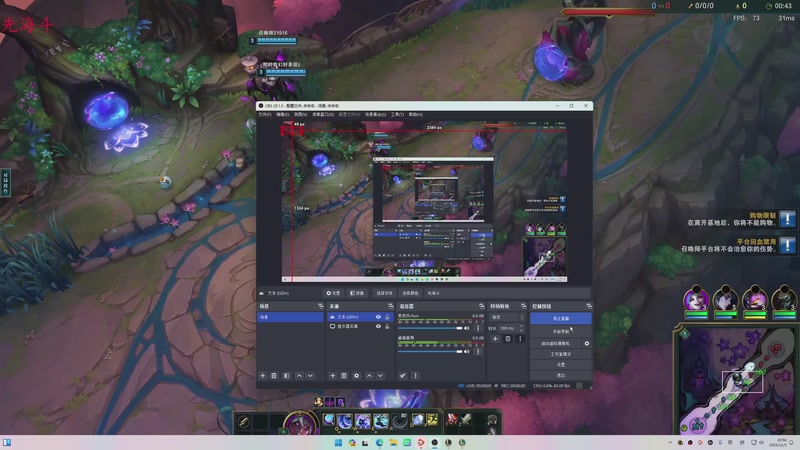This screenshot has width=800, height=450.
Task: Click the add source plus icon
Action: point(333,375)
